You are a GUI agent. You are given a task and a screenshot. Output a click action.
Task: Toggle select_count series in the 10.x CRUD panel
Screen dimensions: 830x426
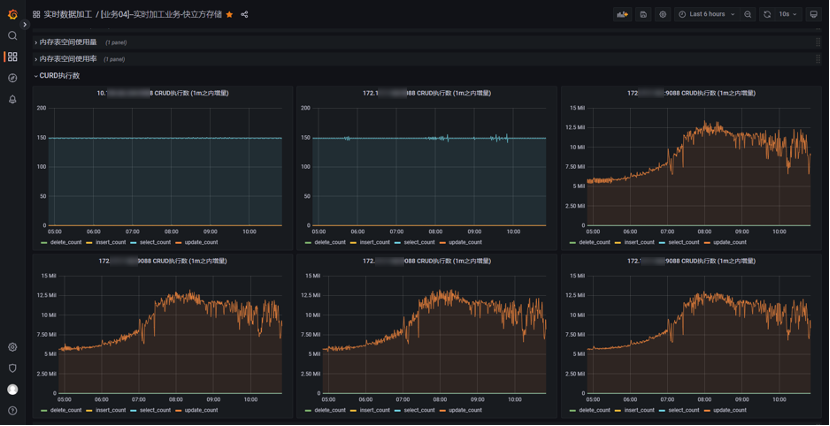click(x=155, y=243)
